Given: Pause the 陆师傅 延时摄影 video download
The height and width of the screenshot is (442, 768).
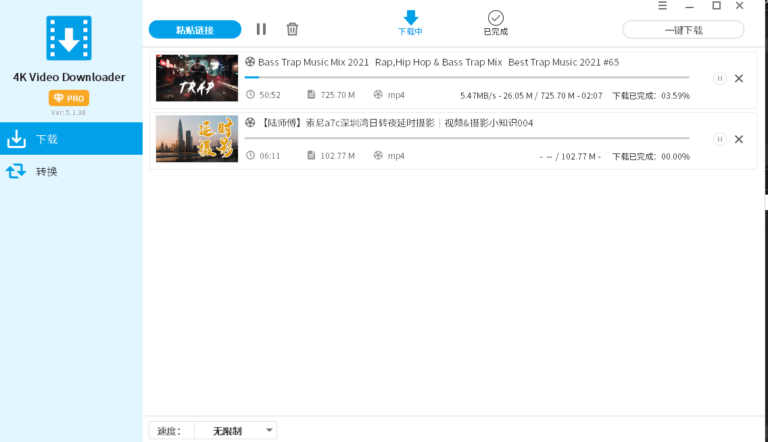Looking at the screenshot, I should click(x=720, y=139).
